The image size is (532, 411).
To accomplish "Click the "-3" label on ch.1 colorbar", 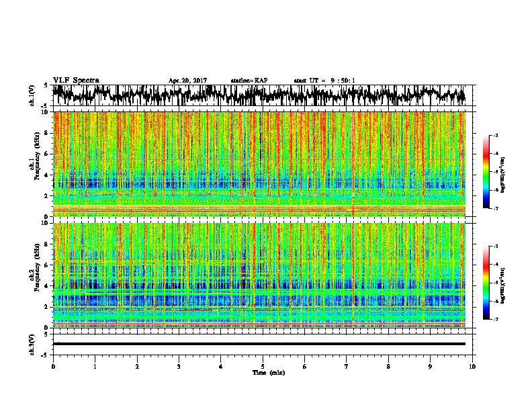I will point(496,135).
